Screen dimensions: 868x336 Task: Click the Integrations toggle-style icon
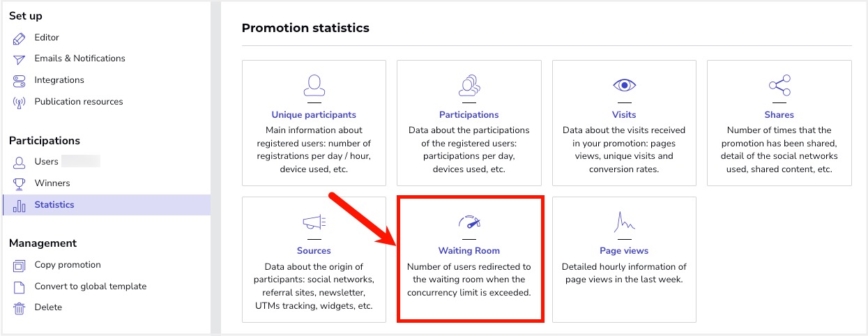pos(20,80)
